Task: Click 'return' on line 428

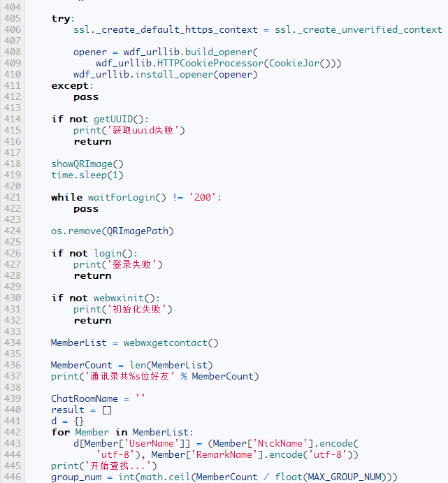Action: pos(92,275)
